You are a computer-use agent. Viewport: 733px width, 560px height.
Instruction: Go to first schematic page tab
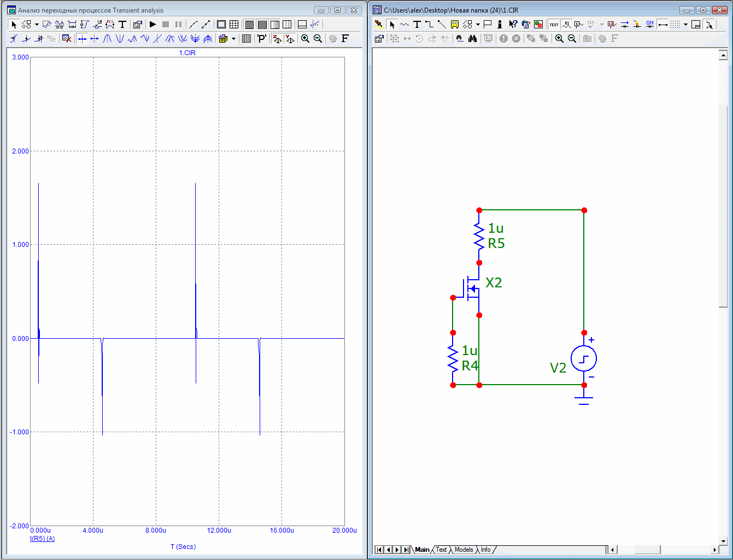(x=379, y=550)
